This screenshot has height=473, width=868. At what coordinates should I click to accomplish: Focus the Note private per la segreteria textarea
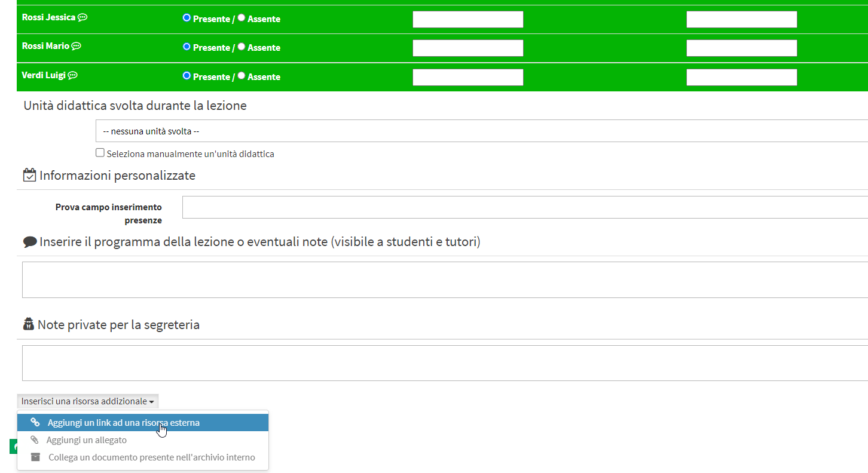tap(445, 363)
